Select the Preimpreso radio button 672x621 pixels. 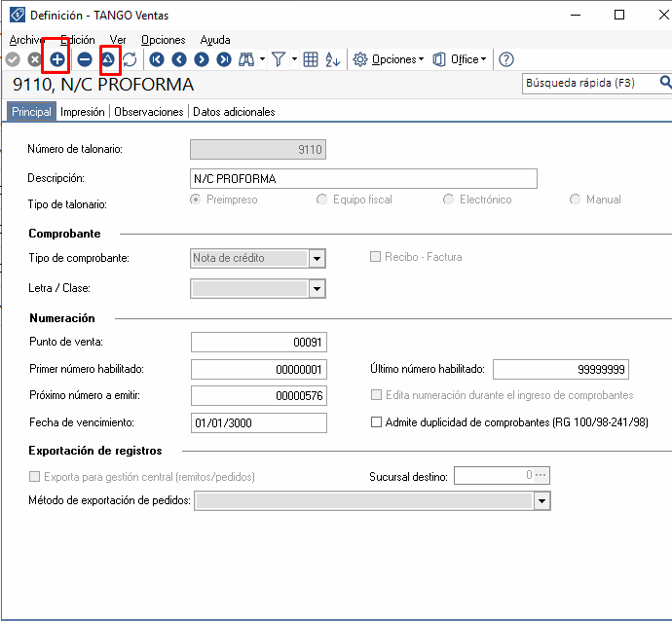[196, 200]
